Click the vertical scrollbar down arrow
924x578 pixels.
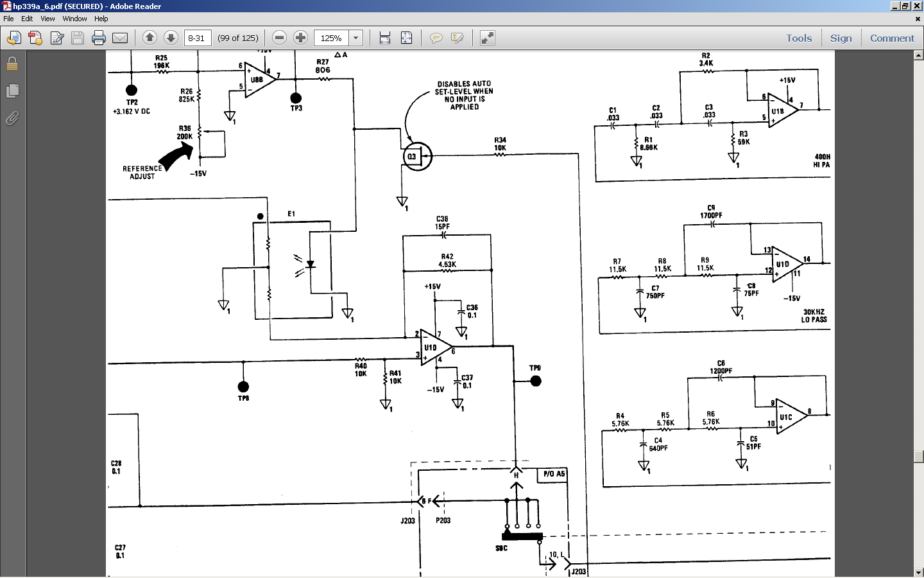point(918,572)
